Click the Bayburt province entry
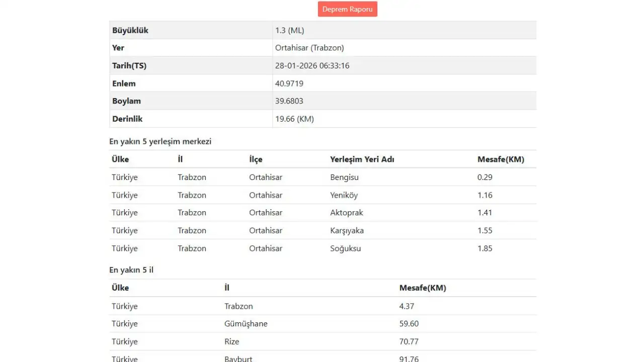644x362 pixels. tap(238, 359)
